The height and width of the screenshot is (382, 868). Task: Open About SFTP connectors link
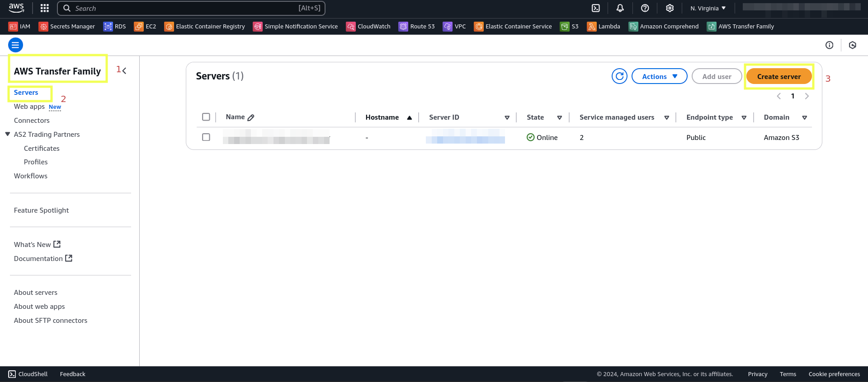[51, 321]
